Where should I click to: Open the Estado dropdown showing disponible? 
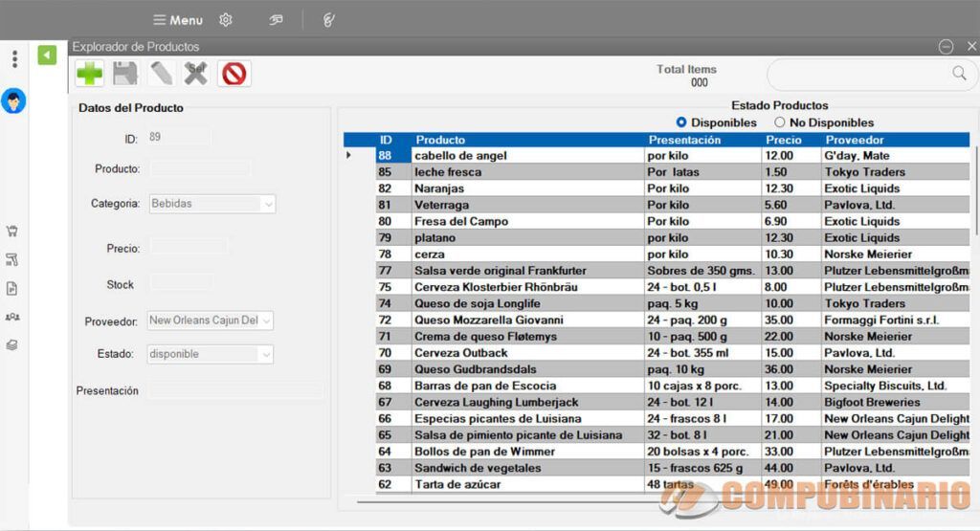pos(210,354)
